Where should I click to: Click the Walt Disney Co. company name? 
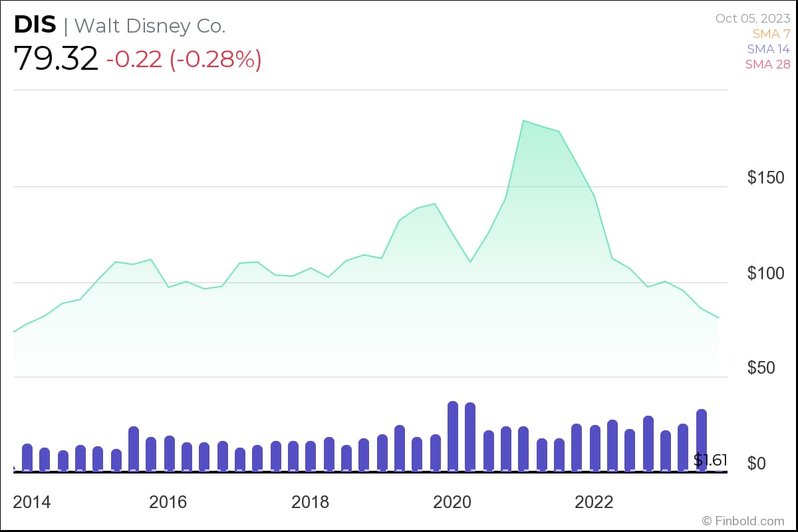[x=150, y=25]
